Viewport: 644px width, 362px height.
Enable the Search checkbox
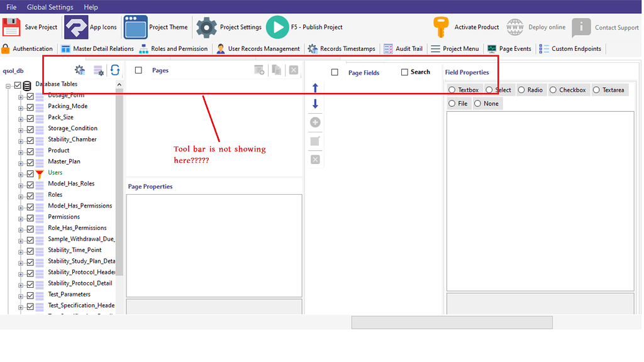point(403,72)
